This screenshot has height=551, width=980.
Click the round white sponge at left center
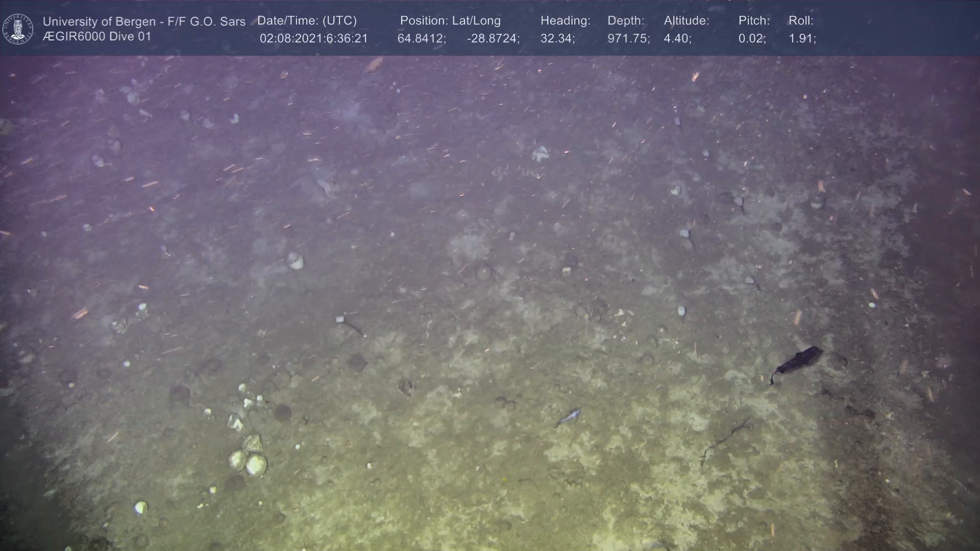[295, 261]
